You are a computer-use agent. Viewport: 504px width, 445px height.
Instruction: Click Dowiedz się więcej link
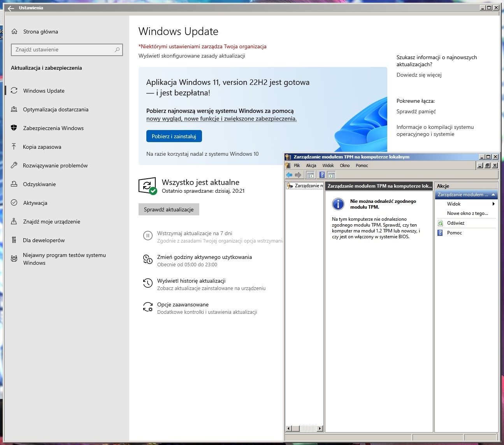[419, 75]
